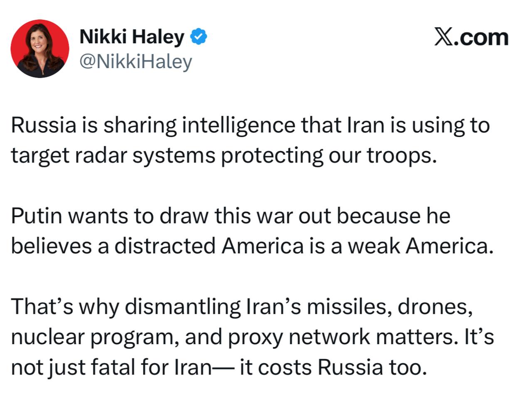Click the X logo in the corner
This screenshot has width=532, height=404.
(x=444, y=37)
